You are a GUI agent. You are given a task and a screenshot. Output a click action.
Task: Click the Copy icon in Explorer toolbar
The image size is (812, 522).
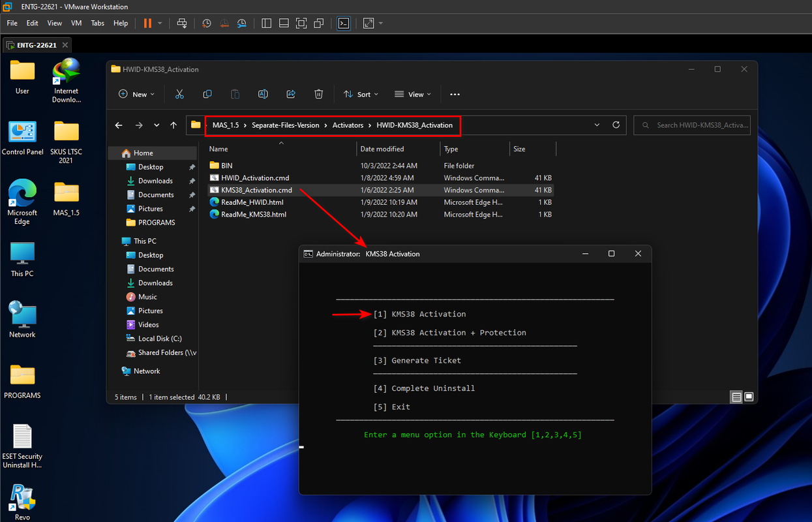point(207,94)
